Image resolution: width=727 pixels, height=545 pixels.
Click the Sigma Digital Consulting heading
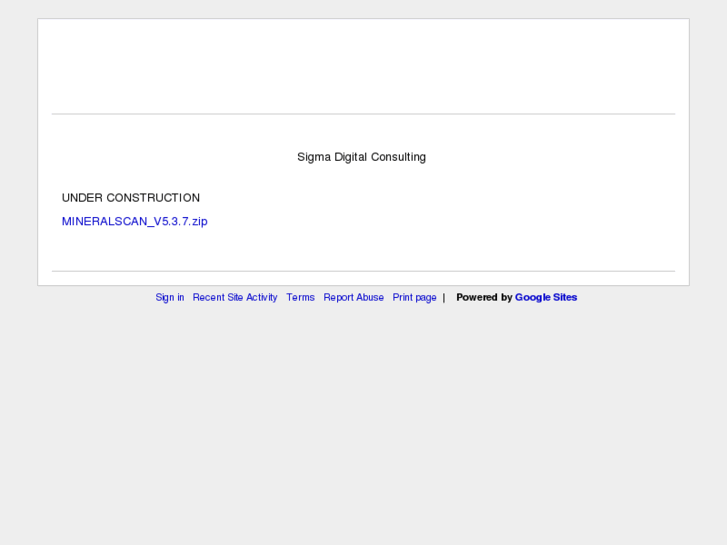click(x=362, y=157)
